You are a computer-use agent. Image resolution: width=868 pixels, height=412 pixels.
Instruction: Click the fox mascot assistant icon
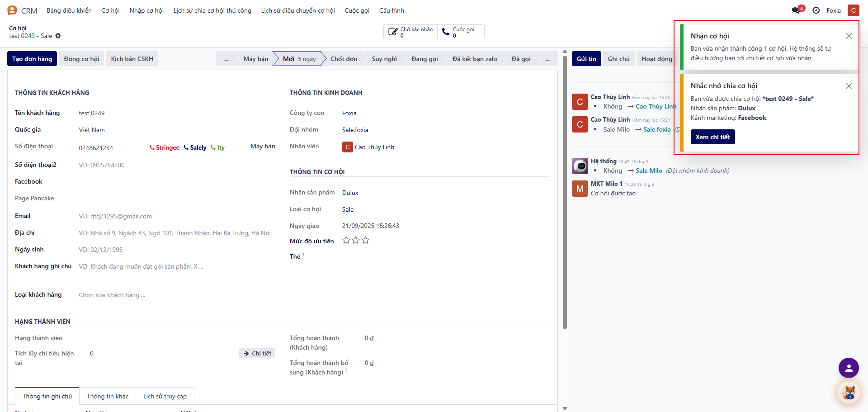click(x=849, y=393)
